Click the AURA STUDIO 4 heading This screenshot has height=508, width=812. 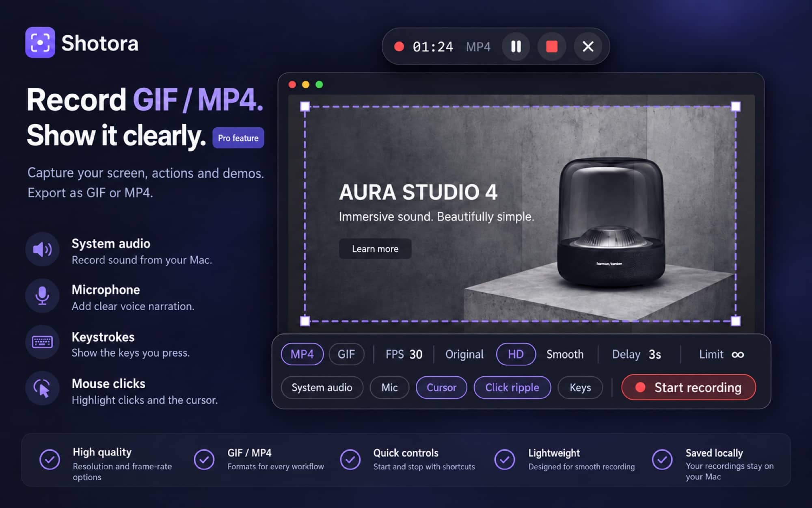click(x=418, y=192)
